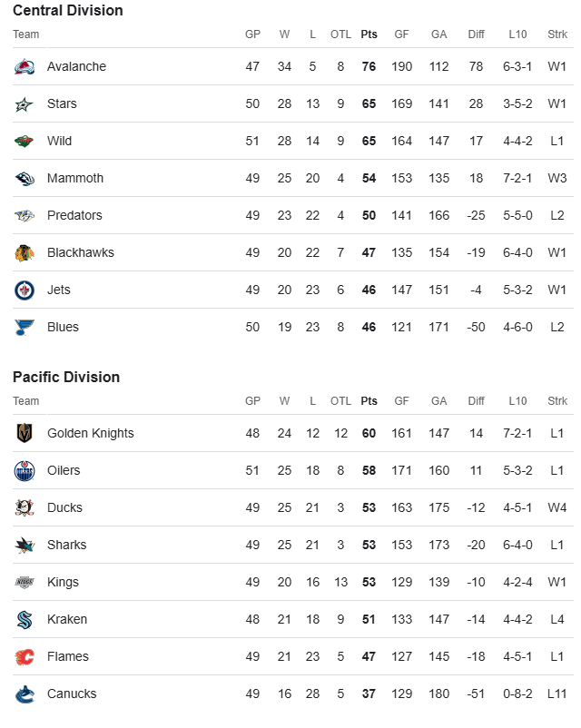Screen dimensions: 581x728
Task: Select the Seattle Kraken logo
Action: coord(25,619)
